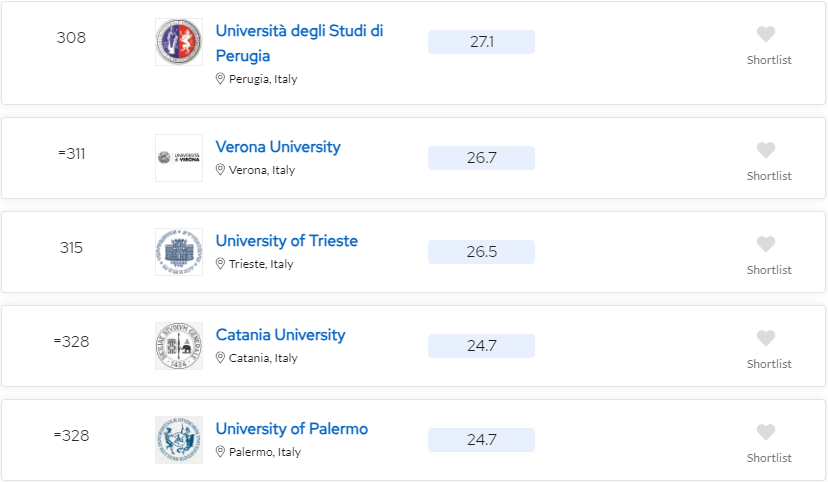Click the Verona University logo image
The image size is (828, 482).
coord(179,158)
